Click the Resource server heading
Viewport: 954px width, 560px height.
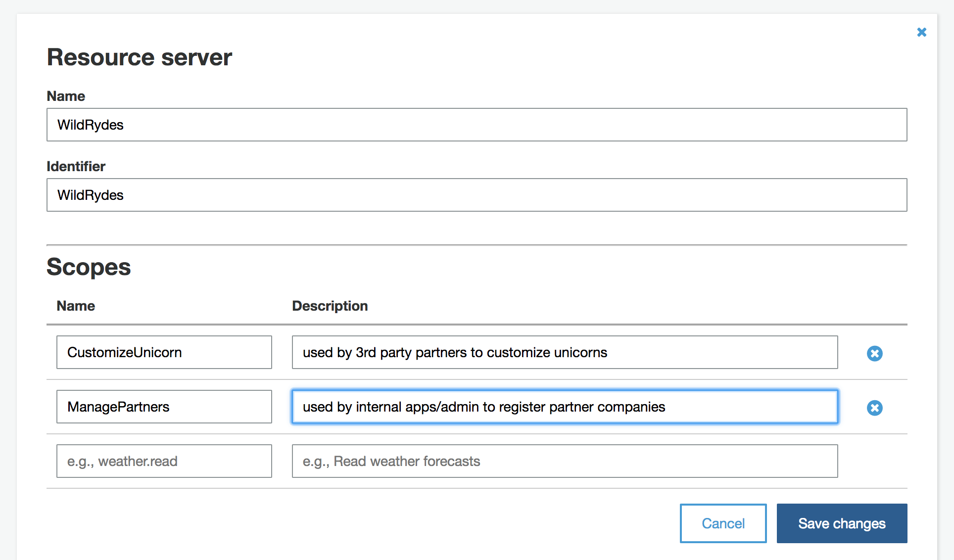tap(139, 57)
